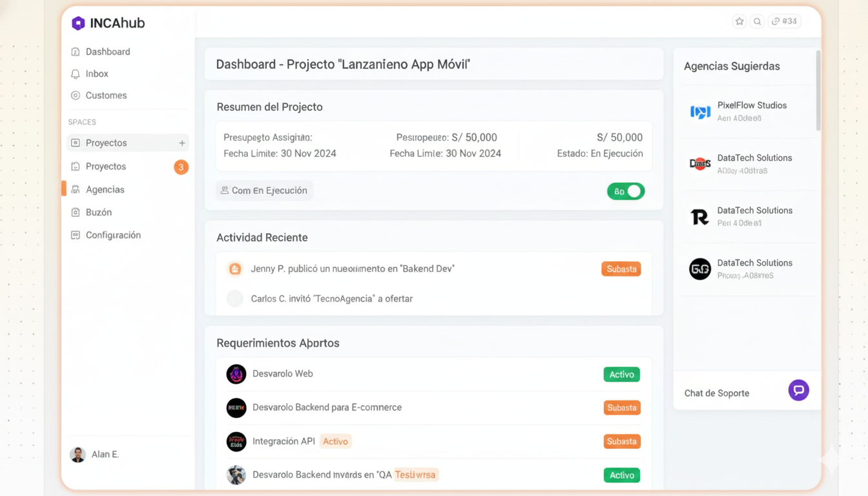868x496 pixels.
Task: Click the INCAhub logo icon
Action: (x=78, y=23)
